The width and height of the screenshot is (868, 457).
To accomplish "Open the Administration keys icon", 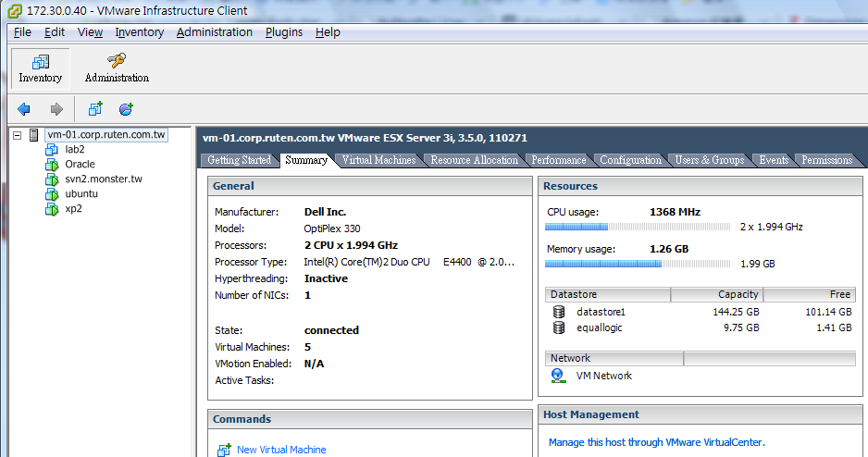I will click(x=117, y=60).
